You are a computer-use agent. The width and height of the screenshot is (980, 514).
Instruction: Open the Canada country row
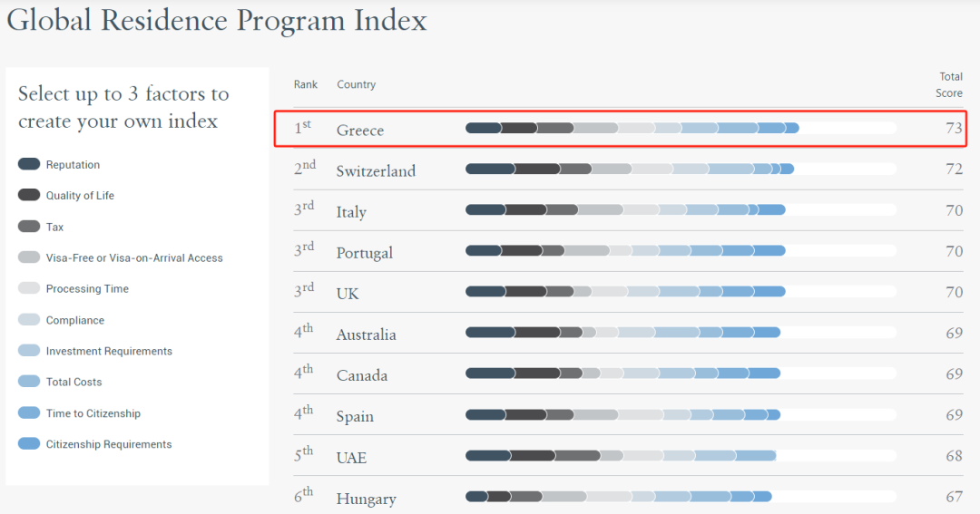click(x=628, y=373)
